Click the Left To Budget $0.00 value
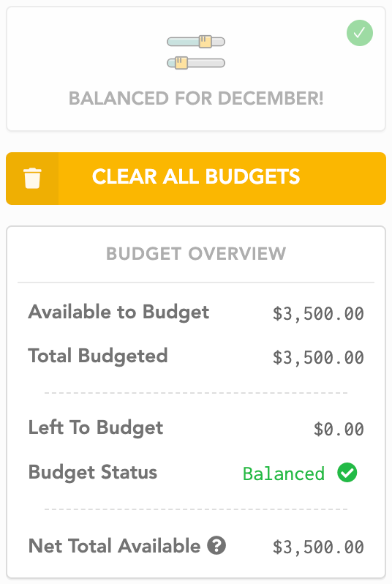This screenshot has width=392, height=584. 339,429
